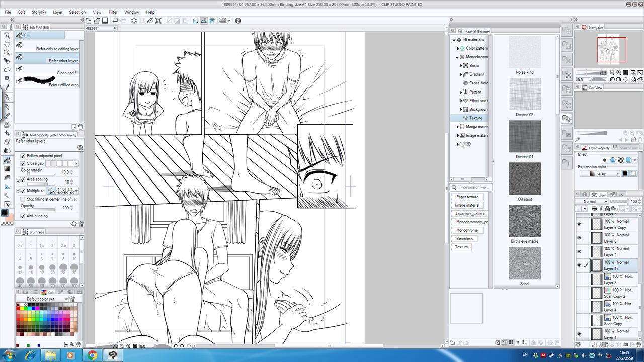Viewport: 644px width, 362px height.
Task: Hide Layer 17 using its eye icon
Action: (579, 265)
